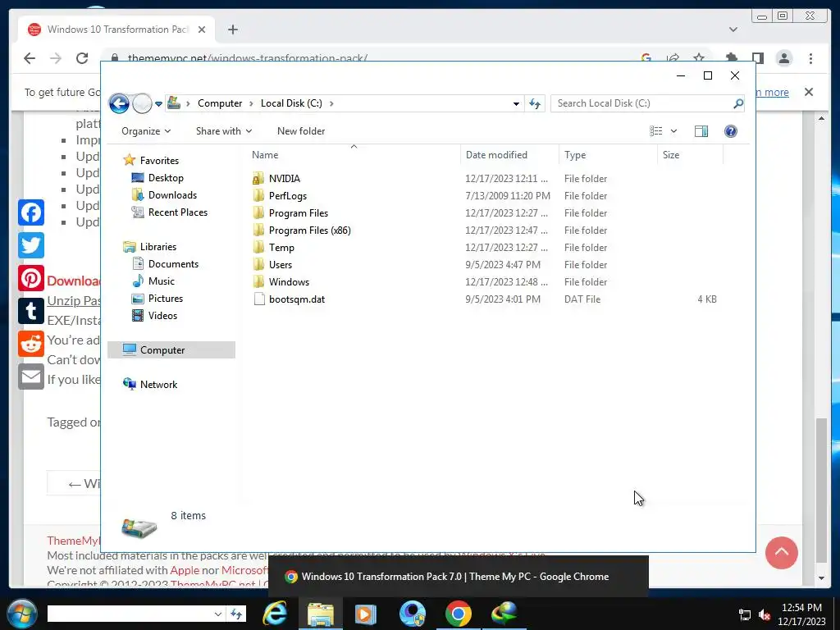This screenshot has width=840, height=630.
Task: Click Chrome's extensions puzzle icon
Action: (x=731, y=57)
